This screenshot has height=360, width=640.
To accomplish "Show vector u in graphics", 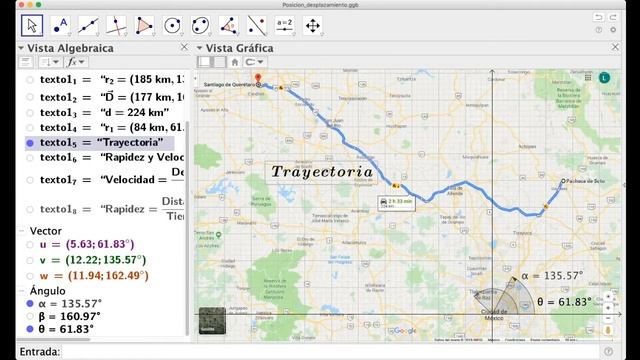I will 30,244.
